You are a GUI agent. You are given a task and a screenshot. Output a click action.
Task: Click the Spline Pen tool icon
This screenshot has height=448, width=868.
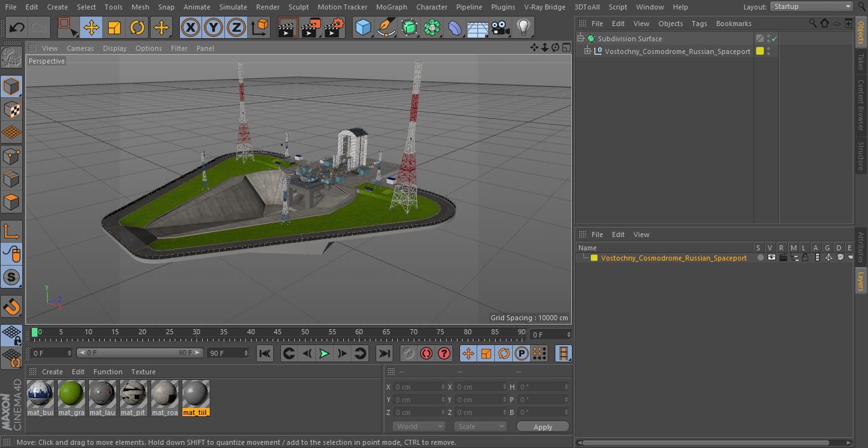[386, 27]
